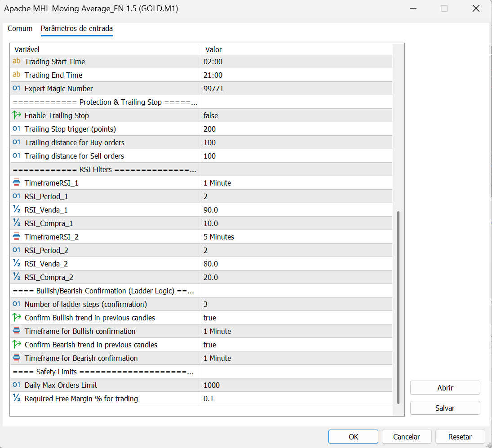Click the TimeframeRSI_2 enum icon
This screenshot has height=448, width=492.
pos(17,237)
